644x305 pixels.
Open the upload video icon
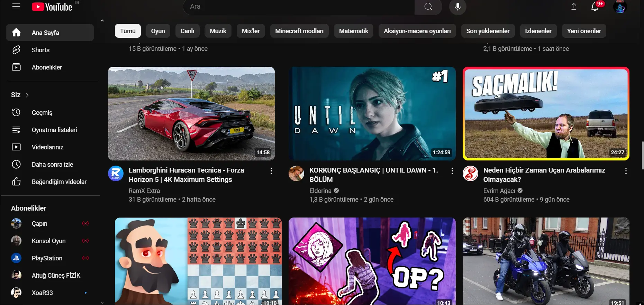coord(574,7)
